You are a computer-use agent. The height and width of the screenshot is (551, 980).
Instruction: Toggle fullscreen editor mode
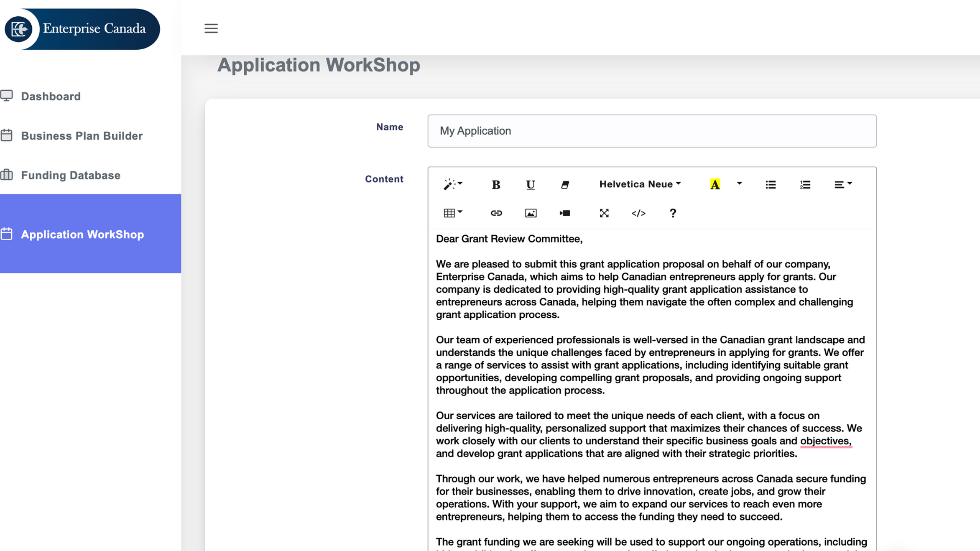point(604,213)
